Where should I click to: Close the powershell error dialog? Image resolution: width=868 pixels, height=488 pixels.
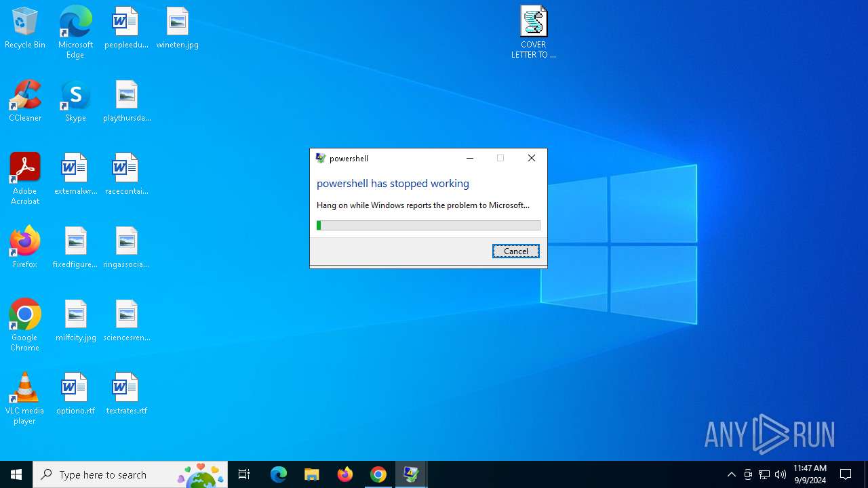click(532, 158)
